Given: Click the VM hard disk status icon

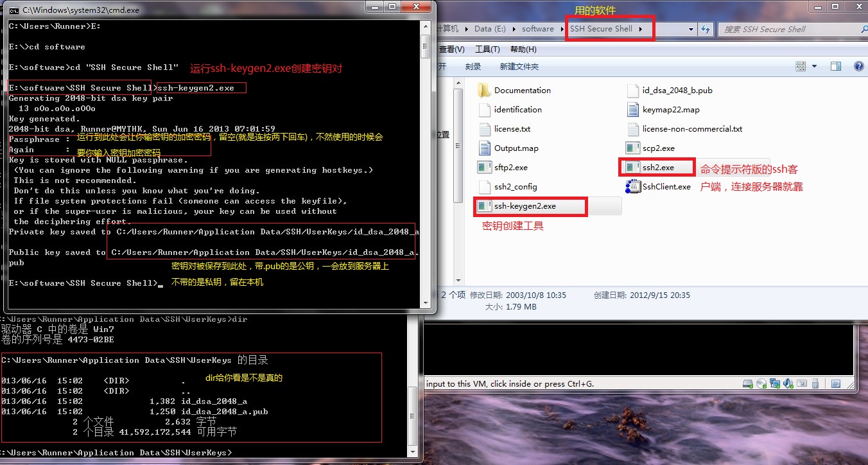Looking at the screenshot, I should coord(747,383).
